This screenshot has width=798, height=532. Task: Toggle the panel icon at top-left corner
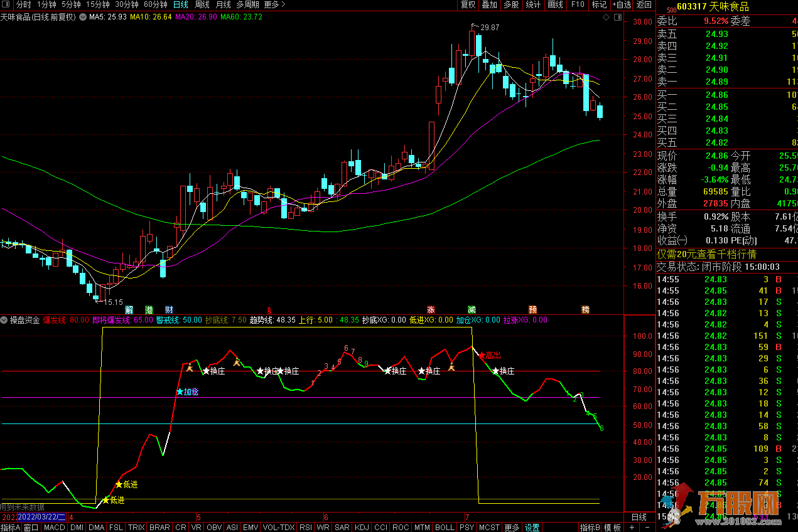point(7,5)
